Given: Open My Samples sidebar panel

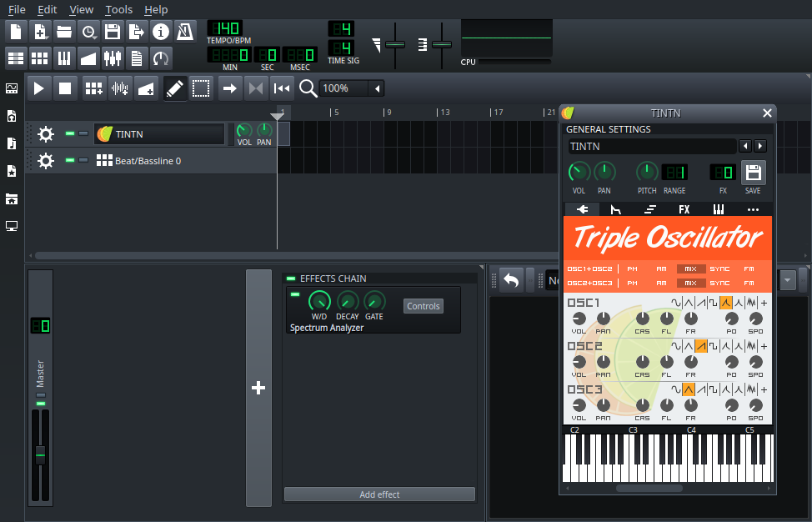Looking at the screenshot, I should 12,143.
